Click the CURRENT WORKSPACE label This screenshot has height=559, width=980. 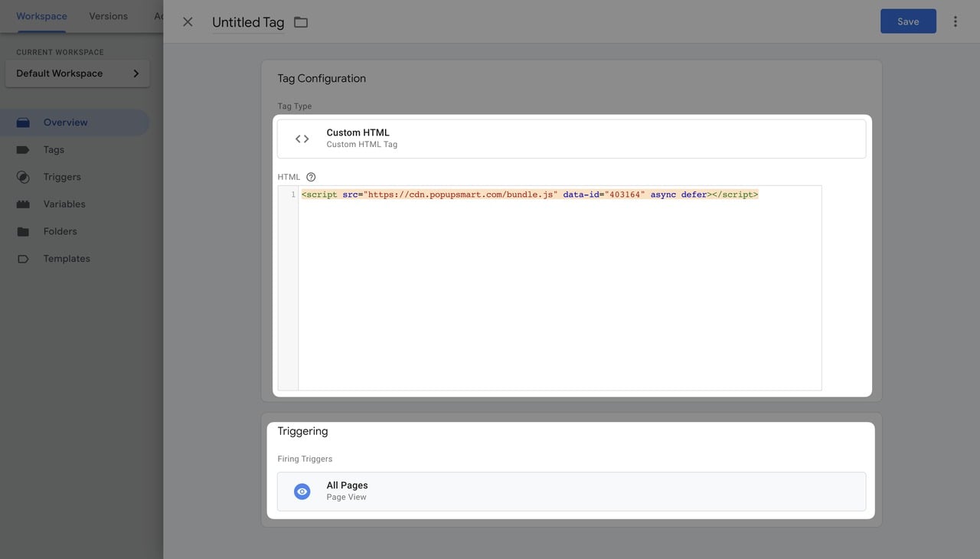click(60, 52)
